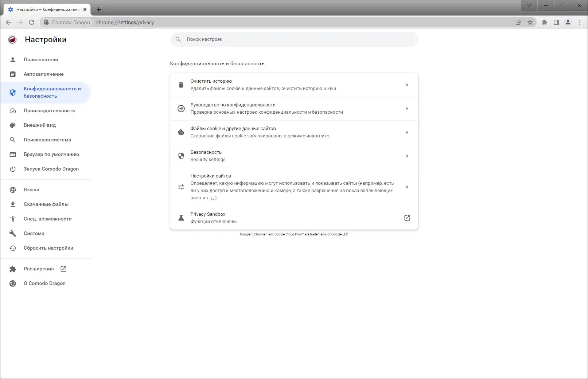
Task: Open Privacy Sandbox via its external link icon
Action: pos(407,218)
